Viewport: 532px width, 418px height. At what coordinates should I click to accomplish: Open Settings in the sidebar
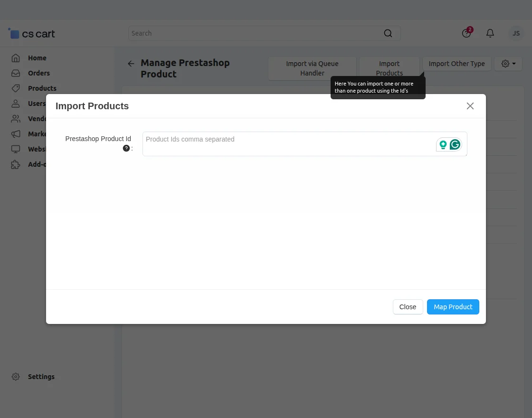coord(41,377)
